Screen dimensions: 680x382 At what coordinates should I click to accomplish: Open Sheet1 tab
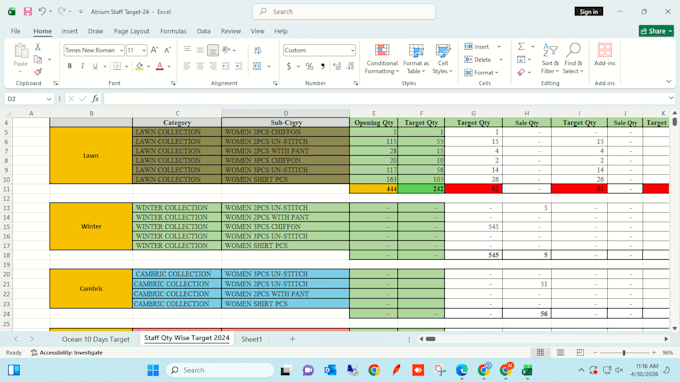coord(252,339)
